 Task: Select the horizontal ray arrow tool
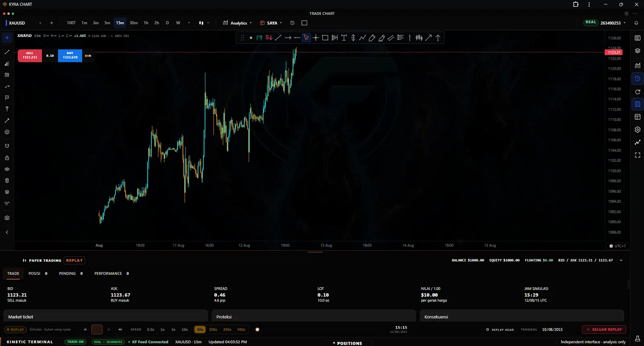(x=288, y=37)
